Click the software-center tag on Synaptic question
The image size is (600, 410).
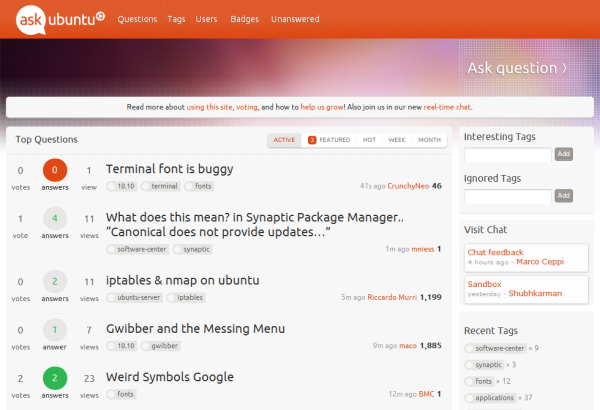tap(137, 250)
